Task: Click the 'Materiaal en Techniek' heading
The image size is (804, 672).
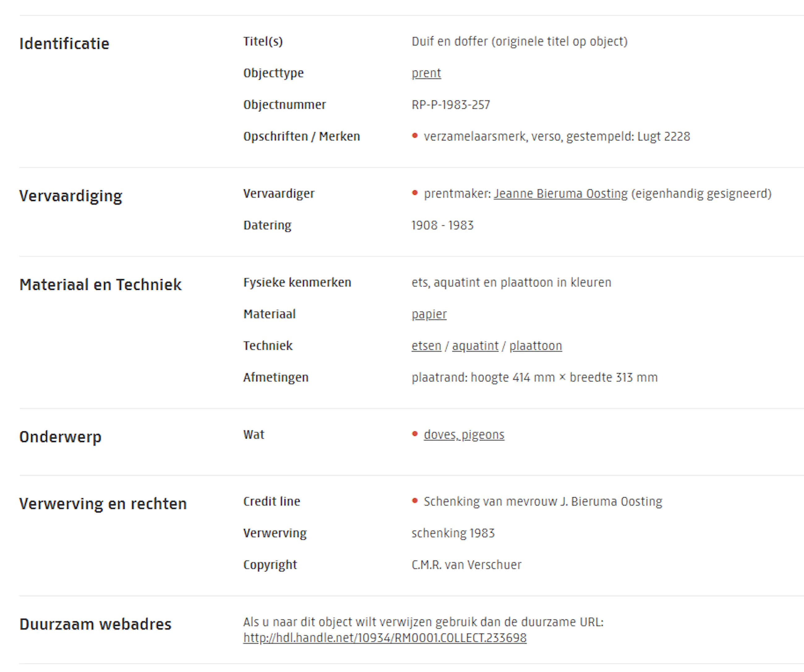Action: coord(100,285)
